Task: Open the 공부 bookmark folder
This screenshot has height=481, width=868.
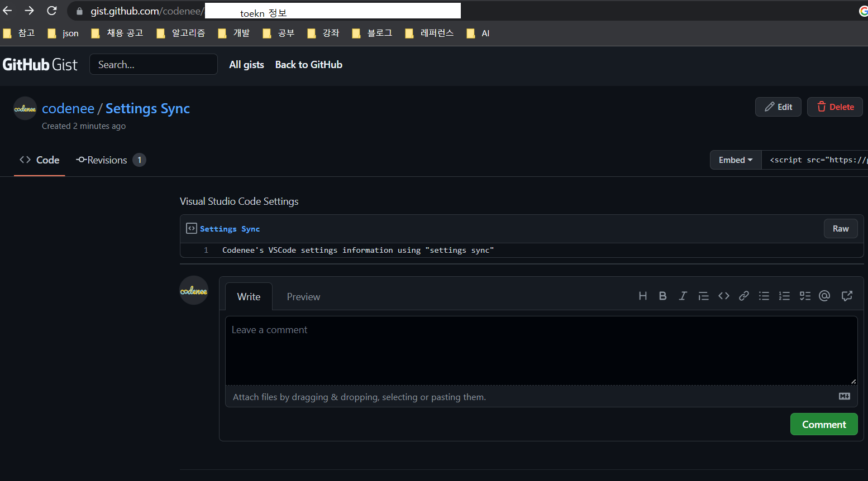Action: point(279,33)
